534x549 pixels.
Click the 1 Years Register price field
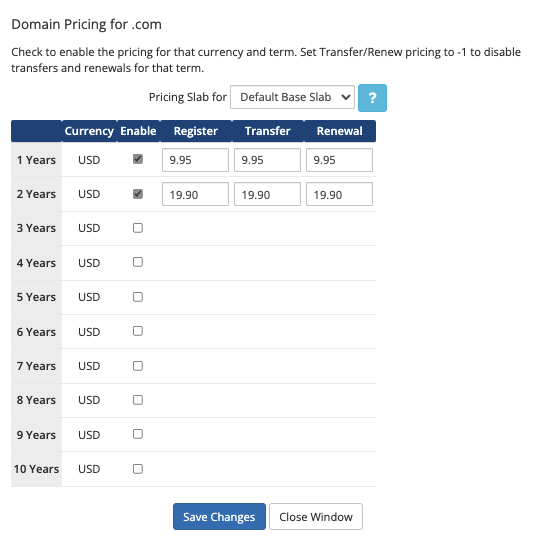click(x=195, y=160)
